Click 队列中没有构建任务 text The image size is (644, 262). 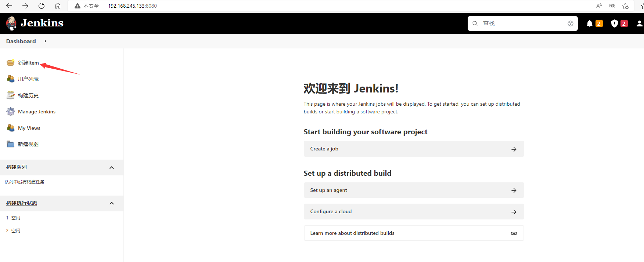pos(25,182)
